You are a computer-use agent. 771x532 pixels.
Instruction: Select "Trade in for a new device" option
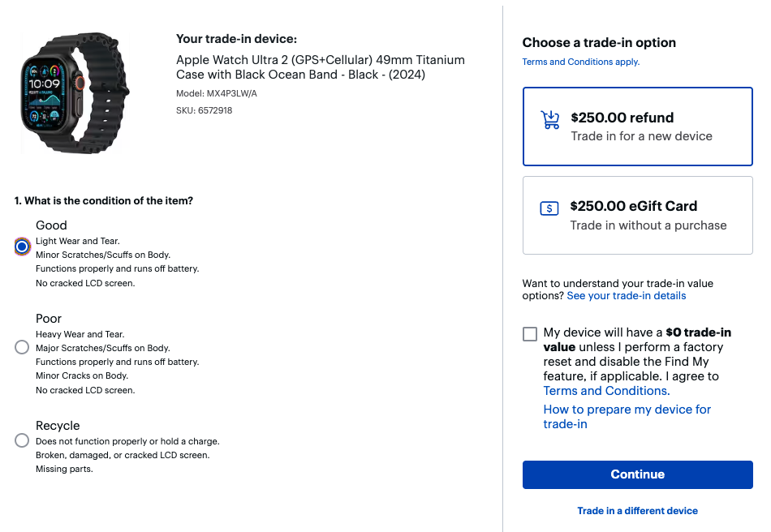pyautogui.click(x=641, y=136)
